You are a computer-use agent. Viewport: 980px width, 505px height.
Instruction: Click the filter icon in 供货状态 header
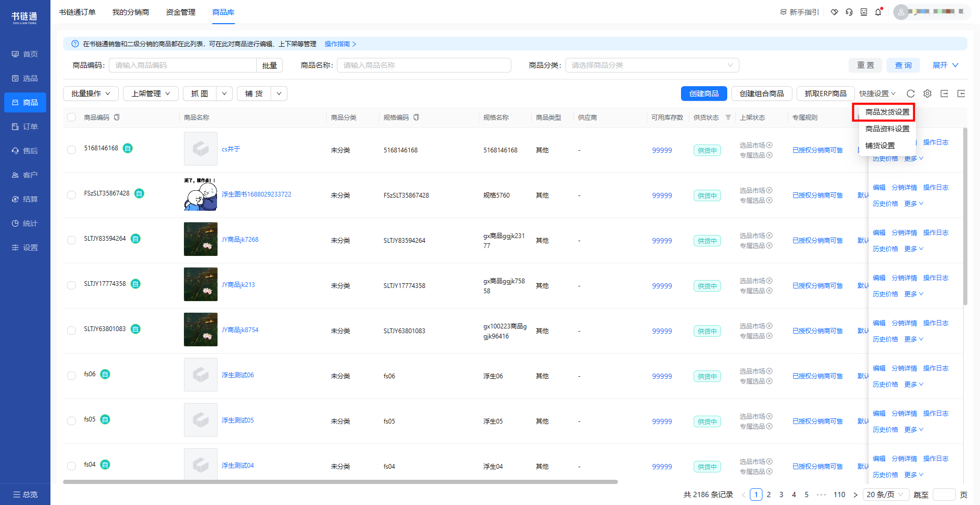point(728,117)
